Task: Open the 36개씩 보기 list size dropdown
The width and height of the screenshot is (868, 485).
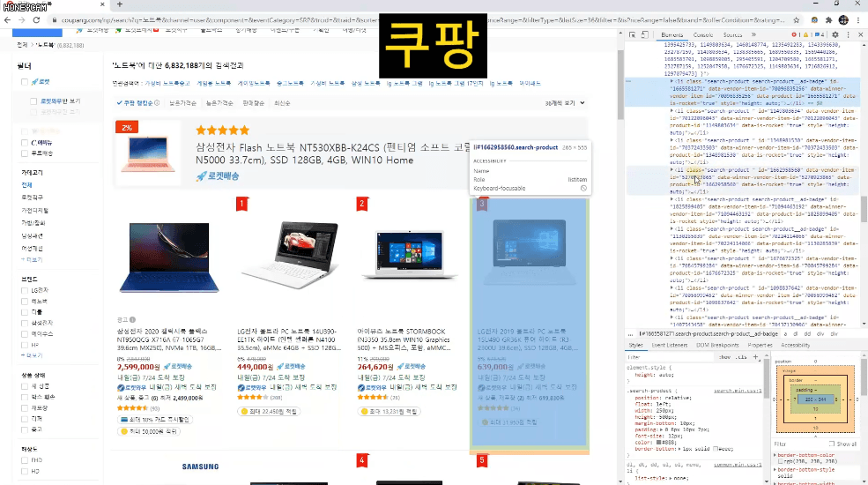Action: [x=565, y=103]
